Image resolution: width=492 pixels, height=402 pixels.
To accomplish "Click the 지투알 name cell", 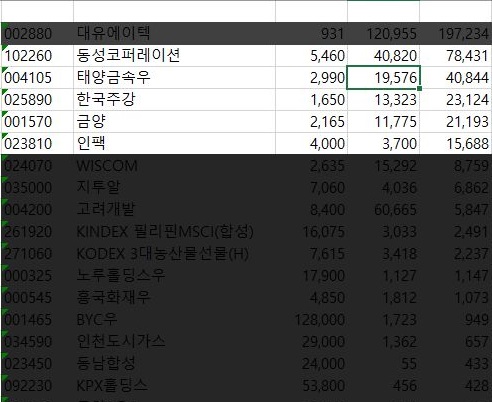I will [x=174, y=188].
